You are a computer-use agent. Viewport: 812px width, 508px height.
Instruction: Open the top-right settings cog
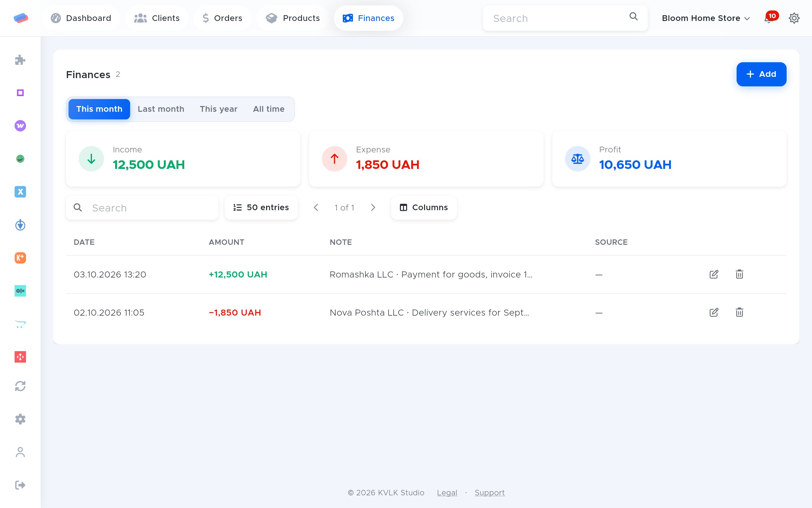[x=794, y=18]
